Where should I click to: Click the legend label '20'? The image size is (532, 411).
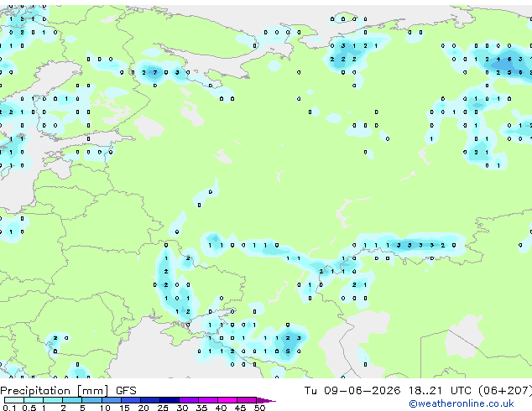[143, 408]
